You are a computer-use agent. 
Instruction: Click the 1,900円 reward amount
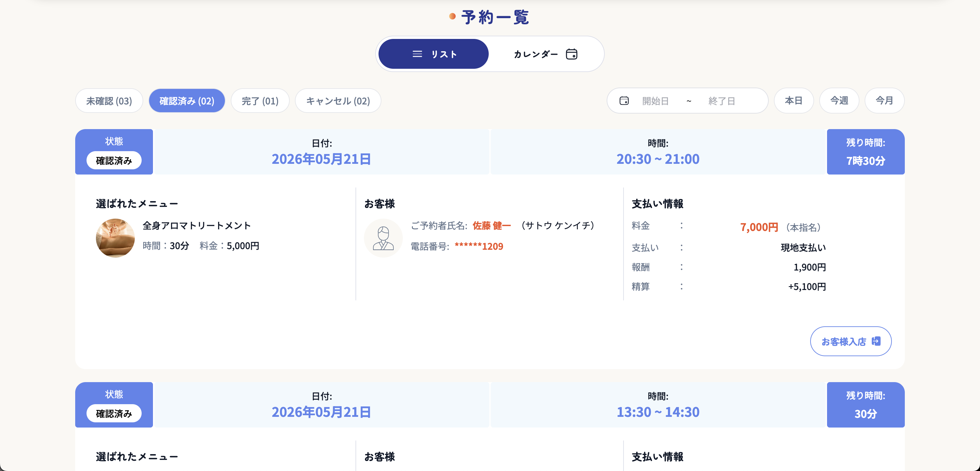[x=810, y=267]
